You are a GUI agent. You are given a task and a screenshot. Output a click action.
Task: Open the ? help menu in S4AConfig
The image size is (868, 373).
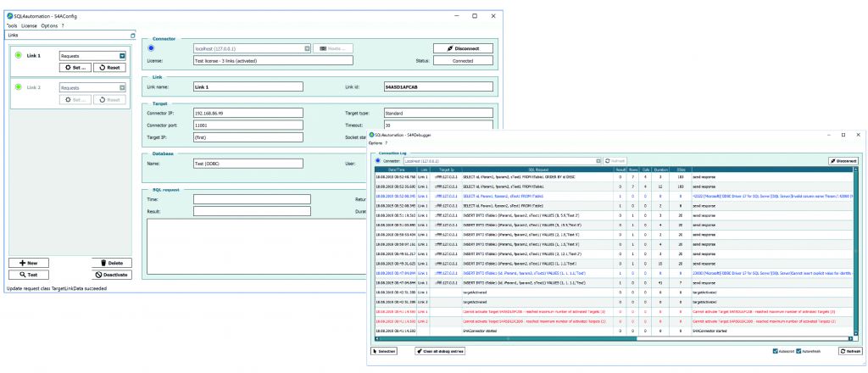[x=63, y=25]
